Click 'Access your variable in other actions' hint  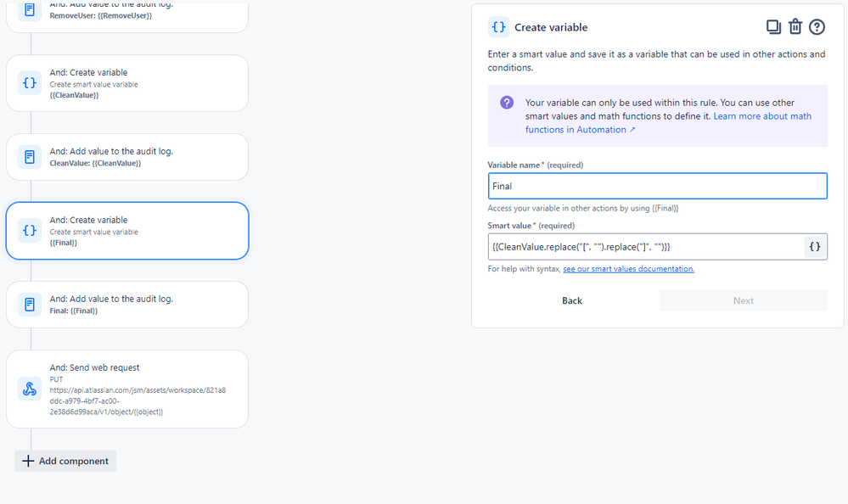point(583,208)
